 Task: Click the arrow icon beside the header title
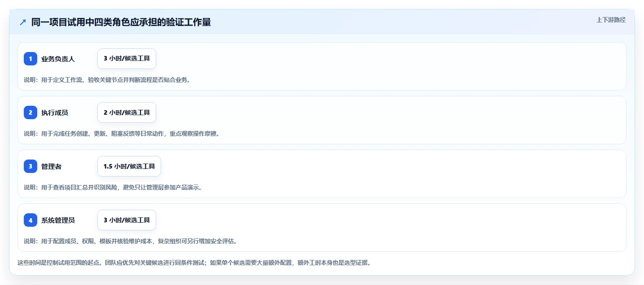[23, 22]
